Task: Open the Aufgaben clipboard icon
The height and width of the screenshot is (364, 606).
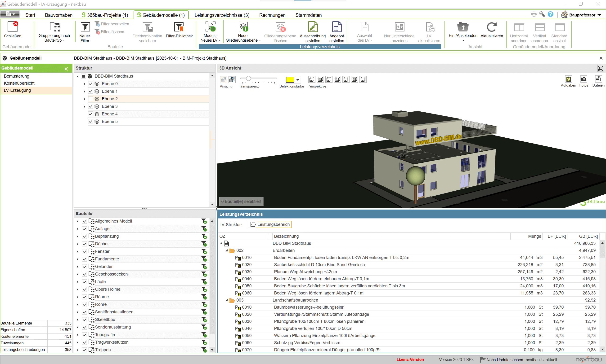Action: [x=568, y=79]
